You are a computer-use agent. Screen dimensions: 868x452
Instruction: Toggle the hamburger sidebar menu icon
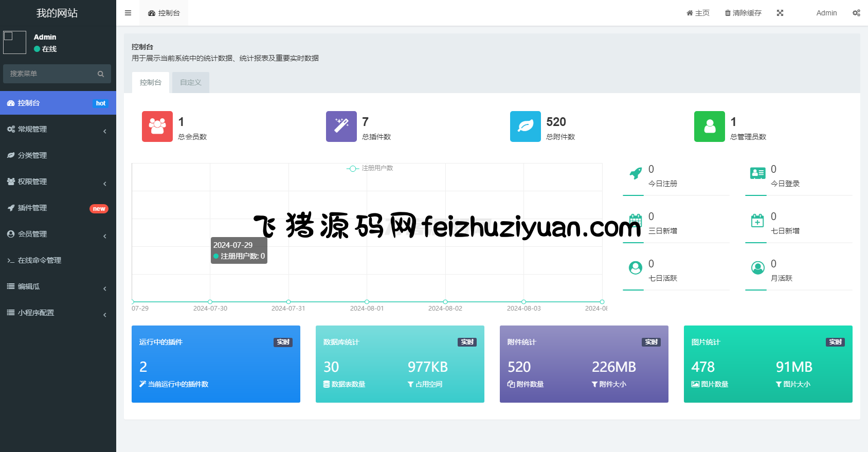(x=128, y=13)
